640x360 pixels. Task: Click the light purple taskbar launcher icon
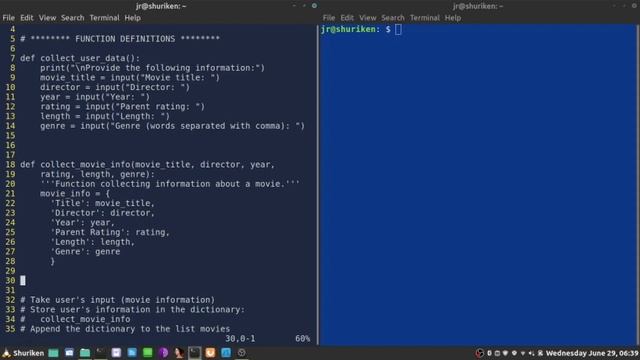[116, 353]
